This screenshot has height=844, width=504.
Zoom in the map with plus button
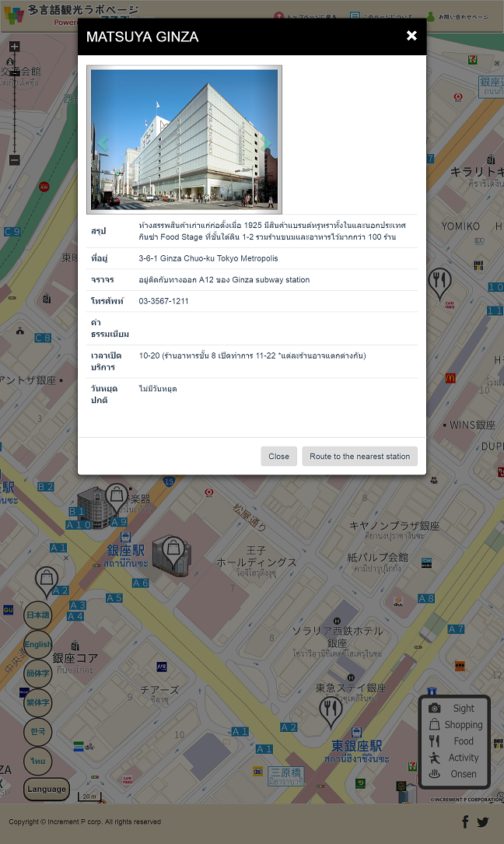tap(15, 47)
